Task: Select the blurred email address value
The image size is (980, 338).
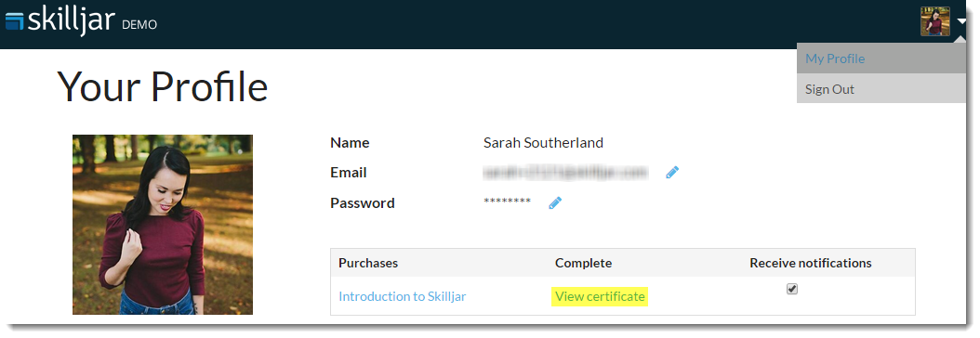Action: point(565,172)
